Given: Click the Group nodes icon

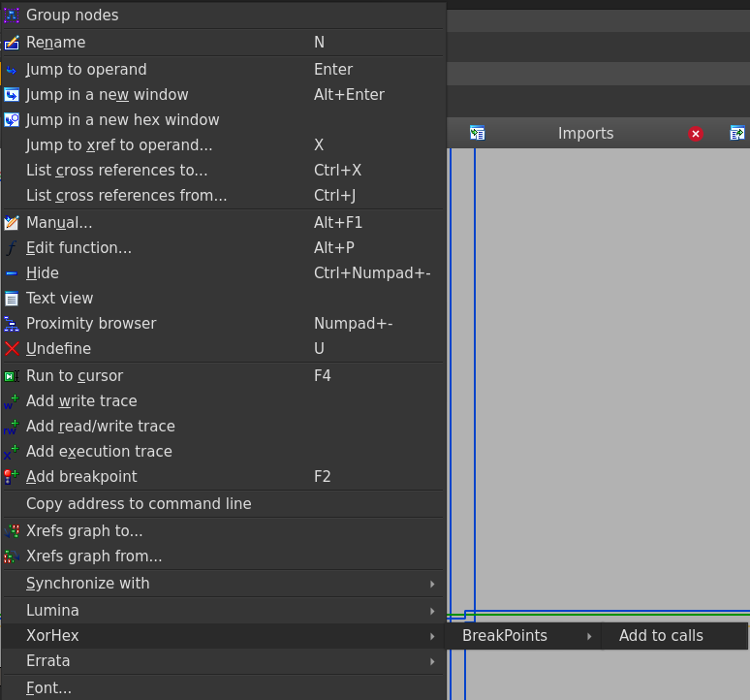Looking at the screenshot, I should (x=12, y=16).
